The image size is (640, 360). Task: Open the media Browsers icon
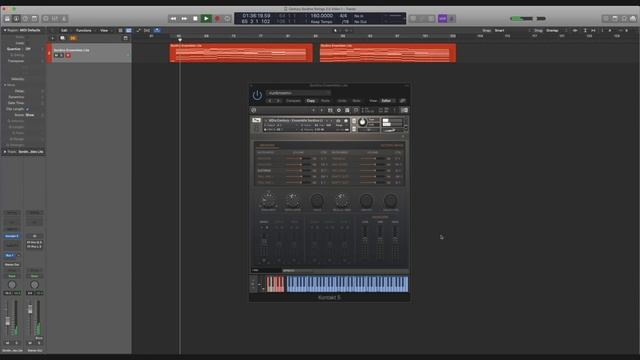pos(633,18)
